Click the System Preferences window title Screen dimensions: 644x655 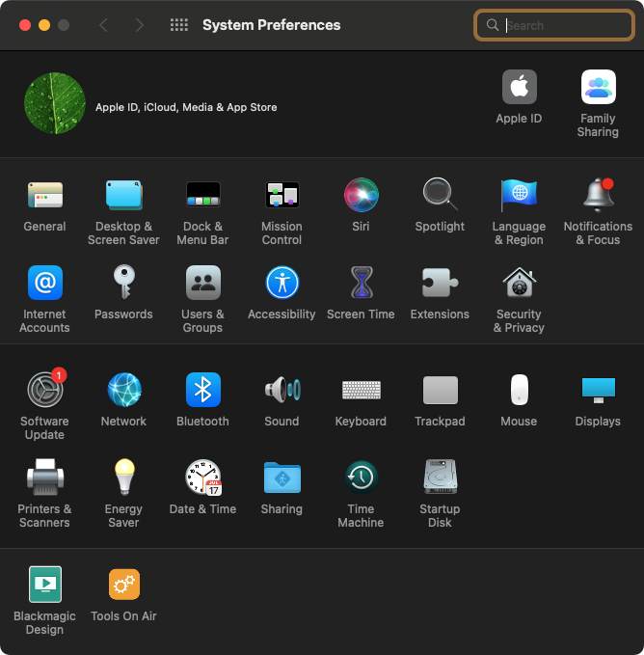point(271,25)
